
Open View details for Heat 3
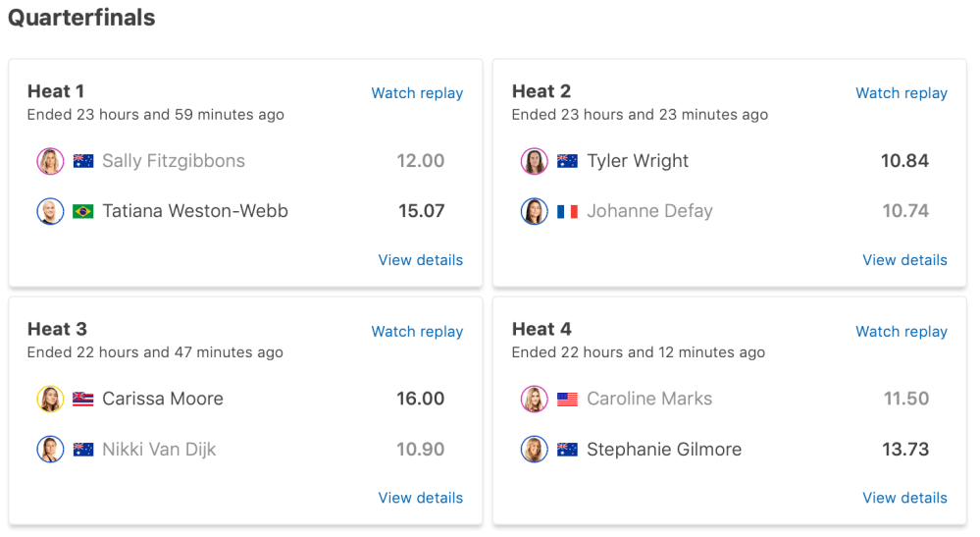point(420,498)
